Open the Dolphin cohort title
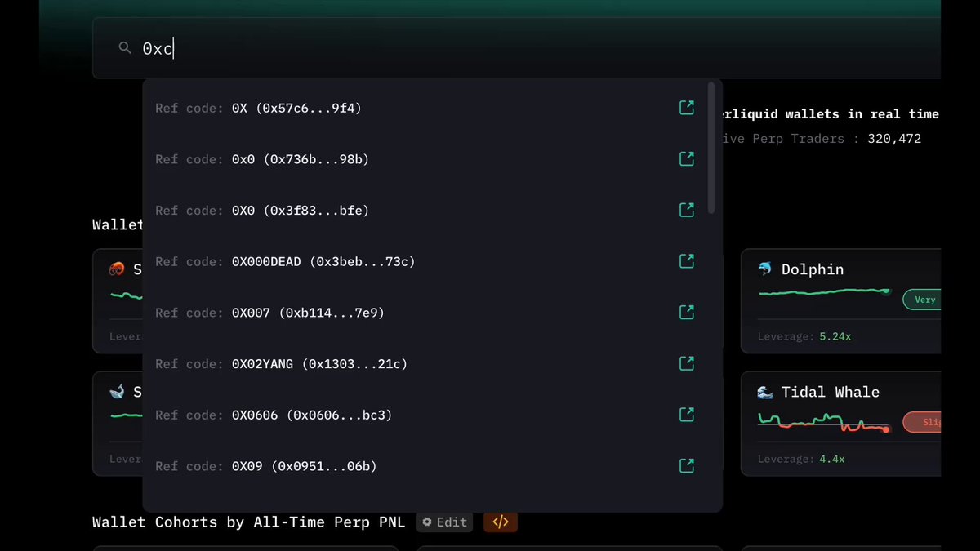Screen dimensions: 980x551 click(x=813, y=269)
